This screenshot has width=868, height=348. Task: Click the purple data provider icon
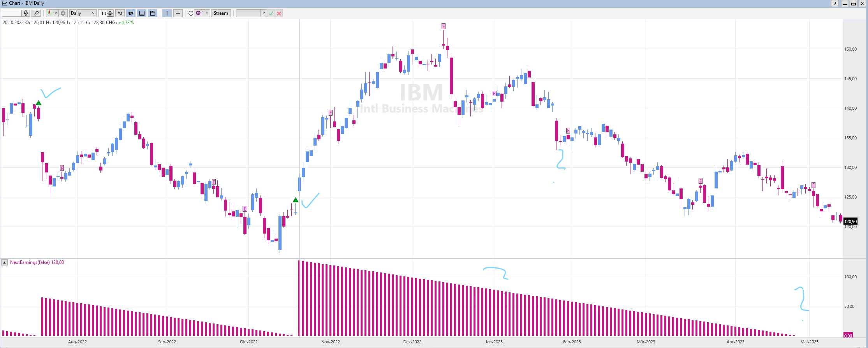click(199, 13)
